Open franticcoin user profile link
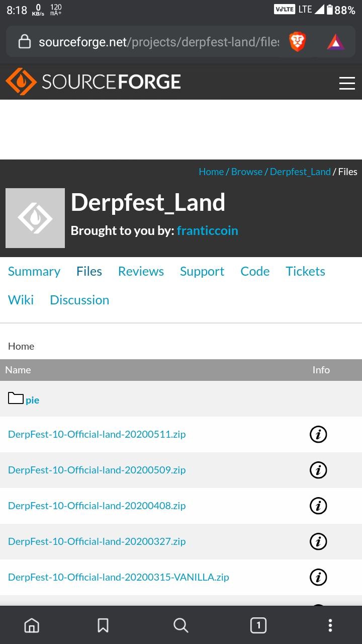 coord(207,230)
